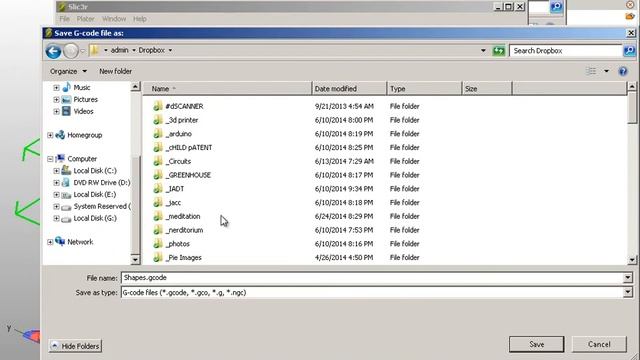This screenshot has height=360, width=640.
Task: Open the File name history dropdown
Action: tap(628, 278)
